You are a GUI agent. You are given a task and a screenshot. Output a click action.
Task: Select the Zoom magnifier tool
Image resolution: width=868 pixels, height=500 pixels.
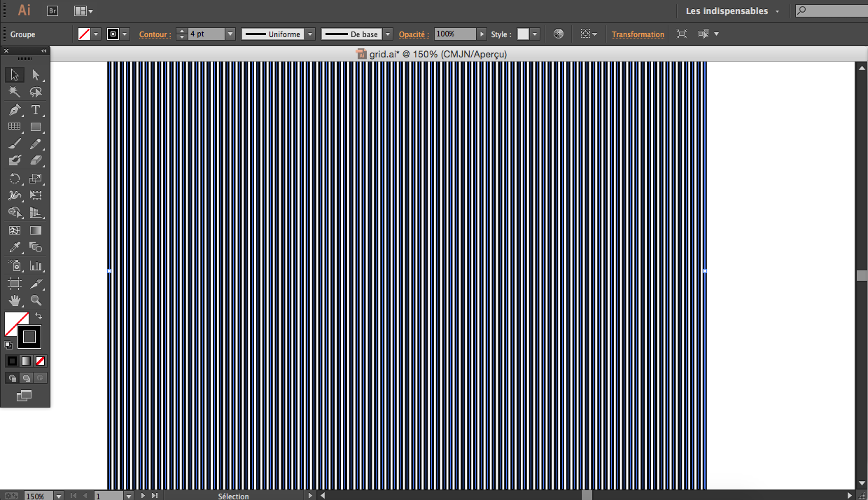point(36,300)
